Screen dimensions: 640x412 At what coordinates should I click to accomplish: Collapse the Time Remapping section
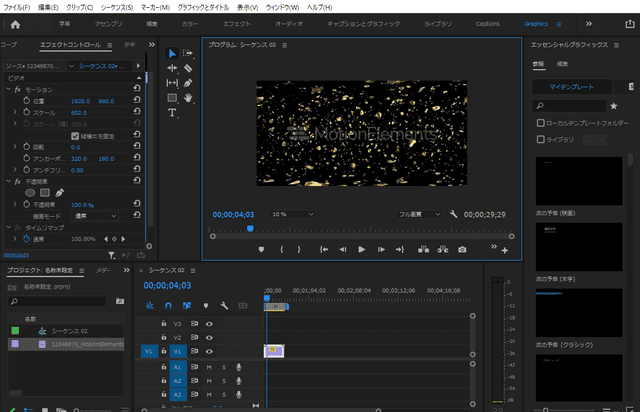point(9,227)
